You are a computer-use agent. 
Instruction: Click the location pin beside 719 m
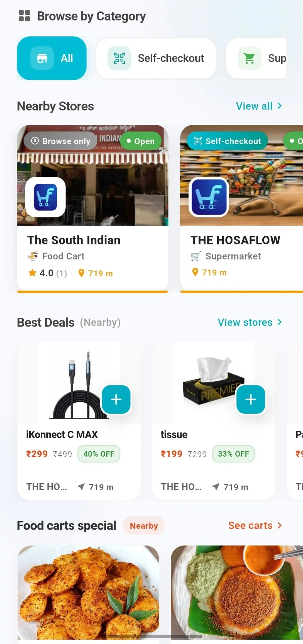point(81,273)
